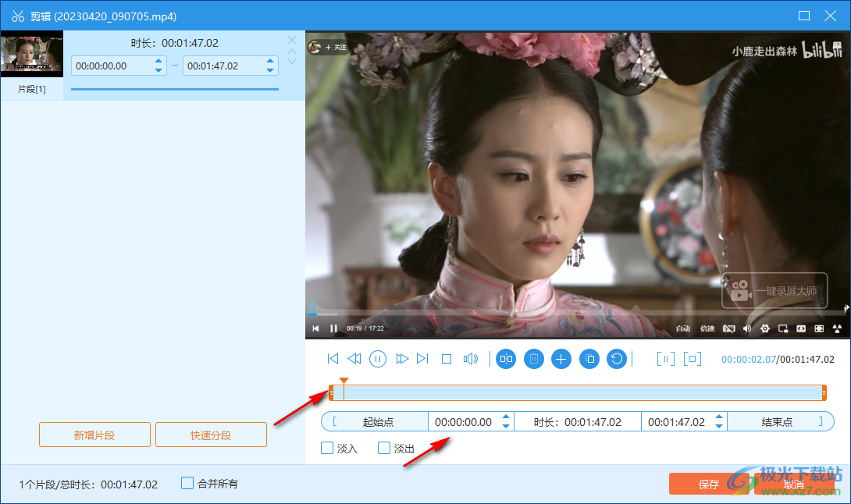The height and width of the screenshot is (504, 851).
Task: Split the clip at the playhead
Action: pyautogui.click(x=506, y=359)
